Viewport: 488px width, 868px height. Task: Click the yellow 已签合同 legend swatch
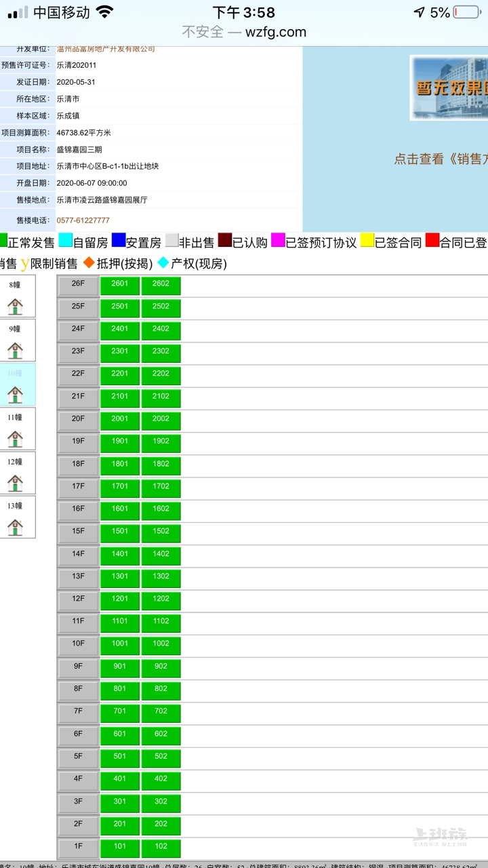coord(367,241)
